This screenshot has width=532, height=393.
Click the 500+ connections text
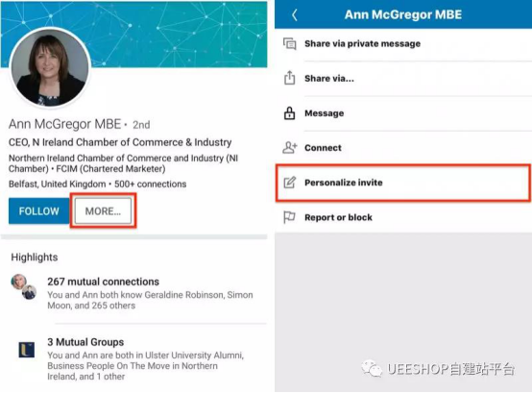(x=151, y=184)
